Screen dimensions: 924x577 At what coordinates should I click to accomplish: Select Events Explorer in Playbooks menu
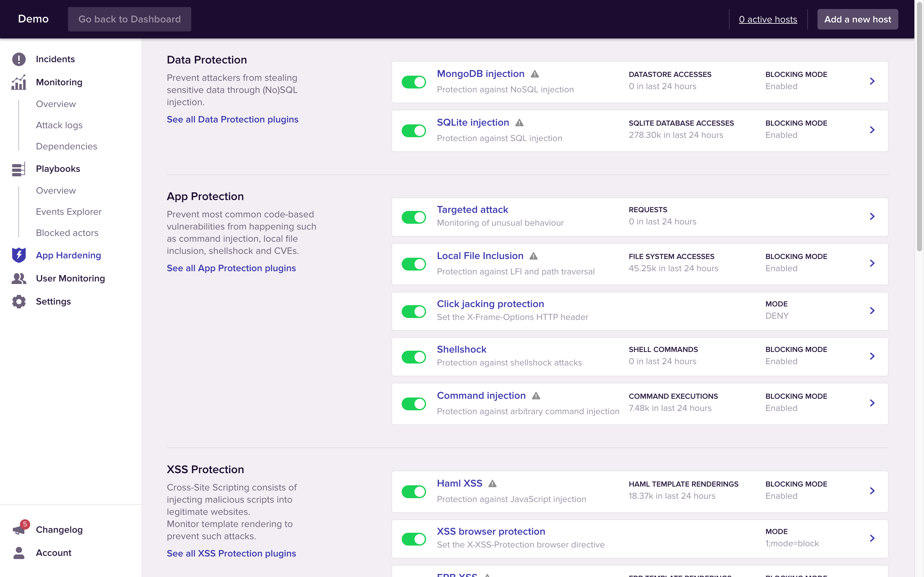(x=69, y=212)
